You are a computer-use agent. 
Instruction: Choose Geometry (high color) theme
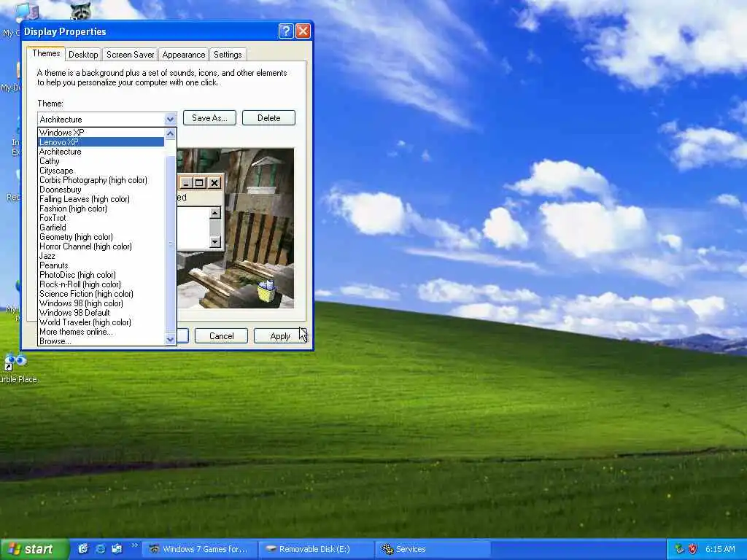point(101,237)
